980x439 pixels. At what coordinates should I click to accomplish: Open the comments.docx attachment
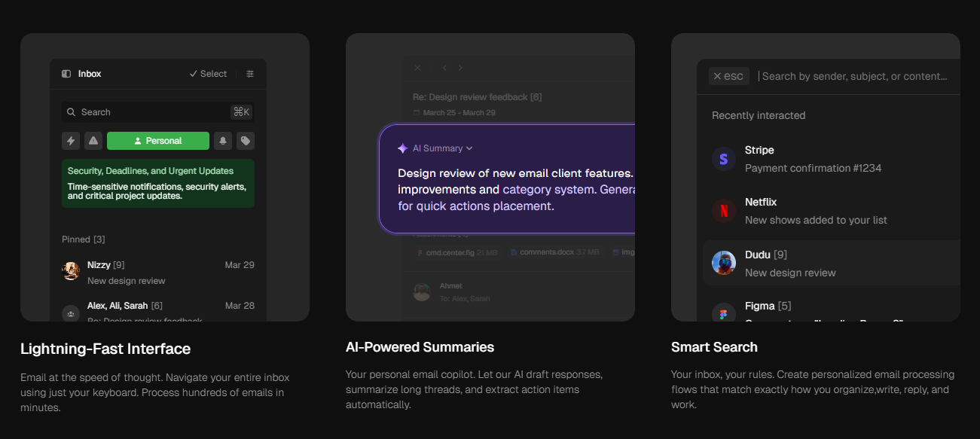point(554,252)
